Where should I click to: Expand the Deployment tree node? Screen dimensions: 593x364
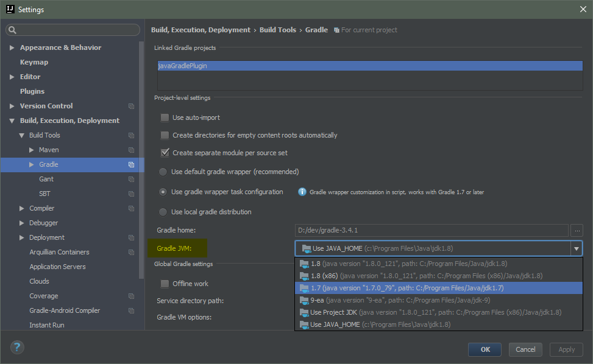pyautogui.click(x=21, y=237)
